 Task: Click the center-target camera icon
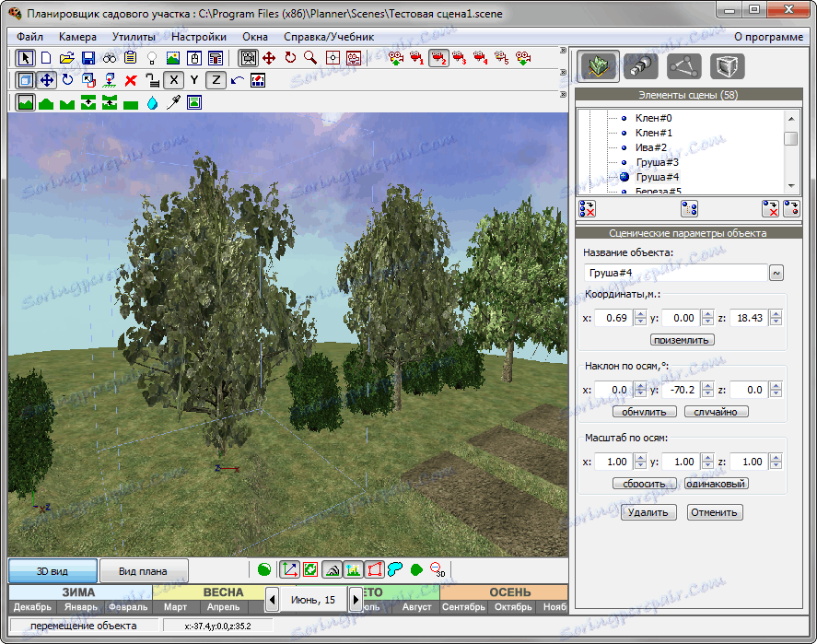pos(333,58)
